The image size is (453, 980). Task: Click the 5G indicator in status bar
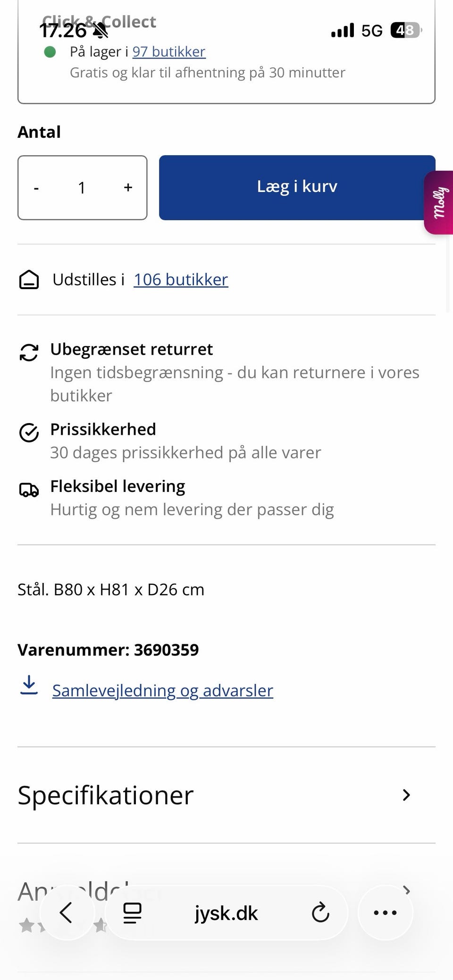[372, 30]
